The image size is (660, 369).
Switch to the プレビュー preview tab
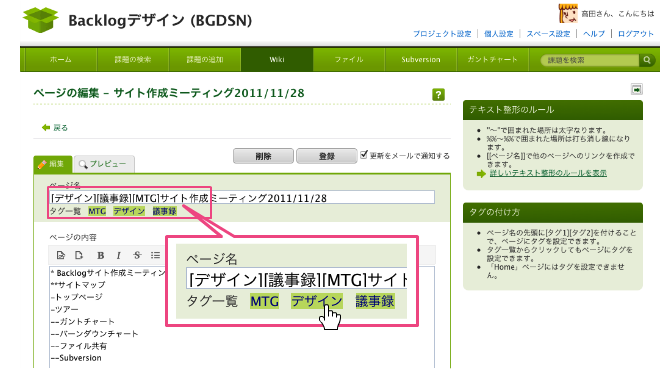pyautogui.click(x=104, y=164)
